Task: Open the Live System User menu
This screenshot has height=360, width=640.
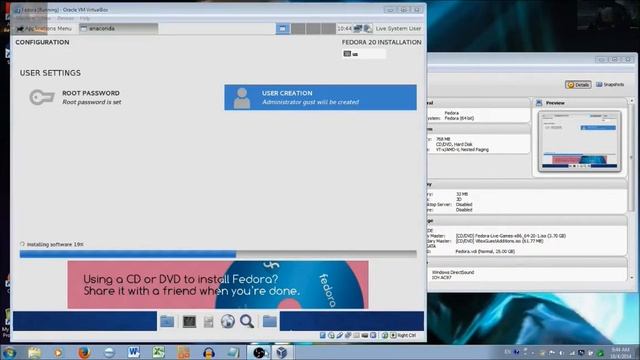Action: (398, 29)
